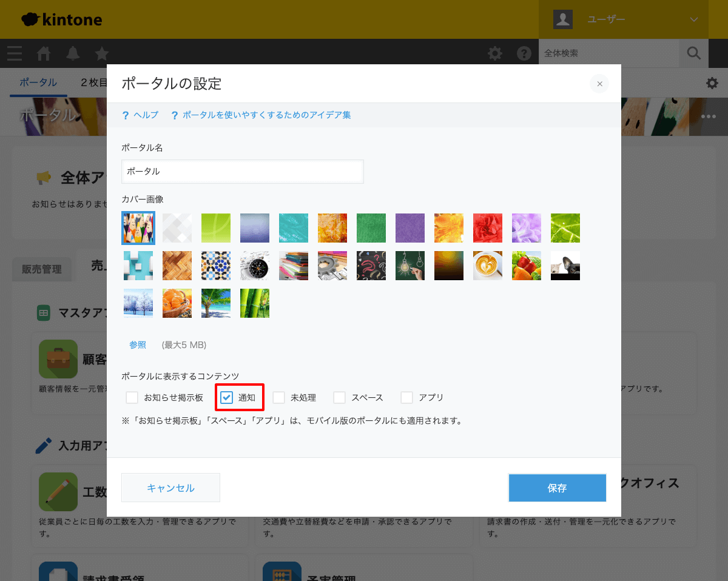
Task: Enable the お知らせ掲示板 checkbox
Action: point(132,397)
